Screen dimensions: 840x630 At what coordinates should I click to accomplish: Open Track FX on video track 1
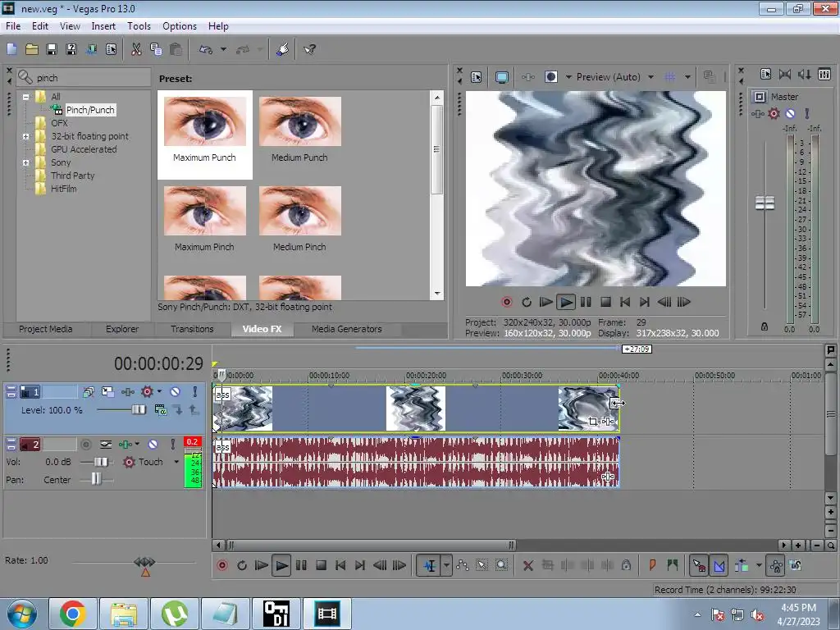click(x=127, y=392)
